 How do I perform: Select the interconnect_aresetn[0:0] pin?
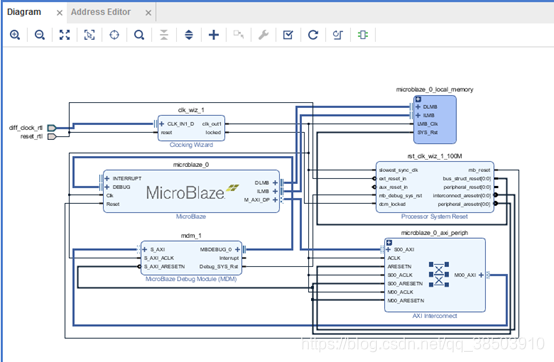pyautogui.click(x=461, y=196)
